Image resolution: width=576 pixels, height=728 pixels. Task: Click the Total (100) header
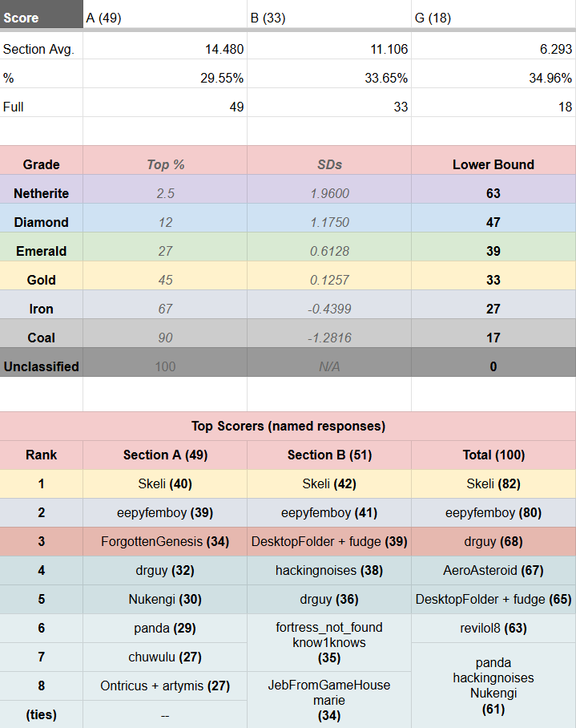493,455
